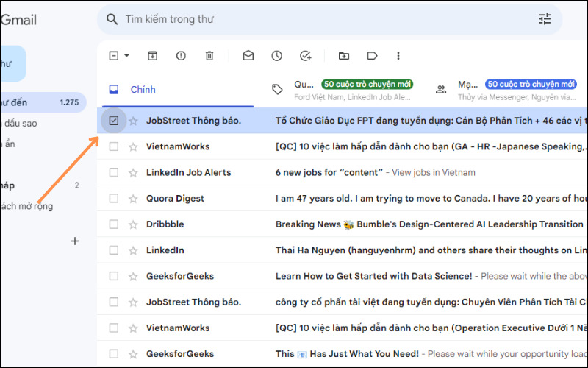Star the second VietnamWorks Operation Executive email
The image size is (588, 368).
click(x=133, y=328)
